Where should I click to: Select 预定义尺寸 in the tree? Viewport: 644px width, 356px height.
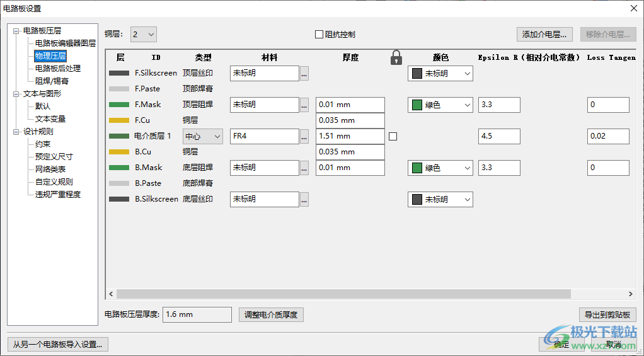click(x=54, y=157)
